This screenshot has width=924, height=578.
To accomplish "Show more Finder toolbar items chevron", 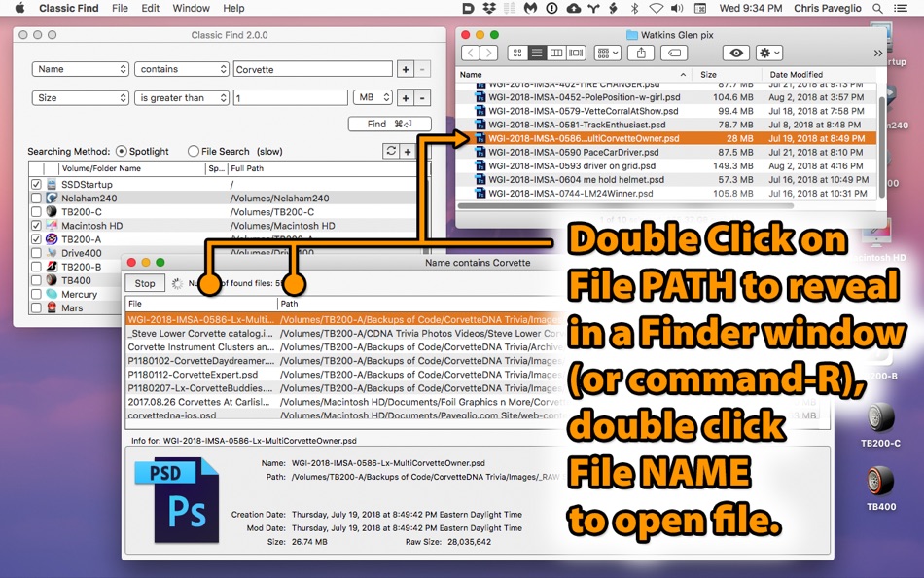I will 877,54.
